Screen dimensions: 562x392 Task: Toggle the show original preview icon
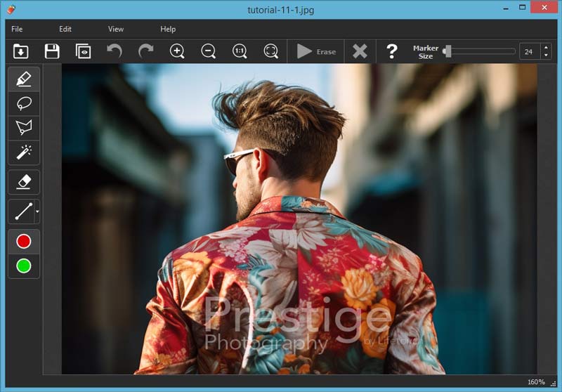83,51
